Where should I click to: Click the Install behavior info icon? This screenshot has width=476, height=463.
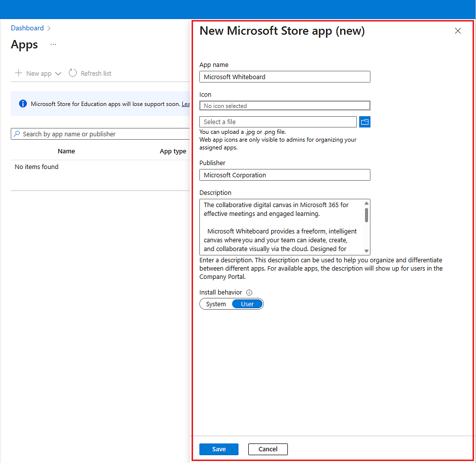[249, 292]
